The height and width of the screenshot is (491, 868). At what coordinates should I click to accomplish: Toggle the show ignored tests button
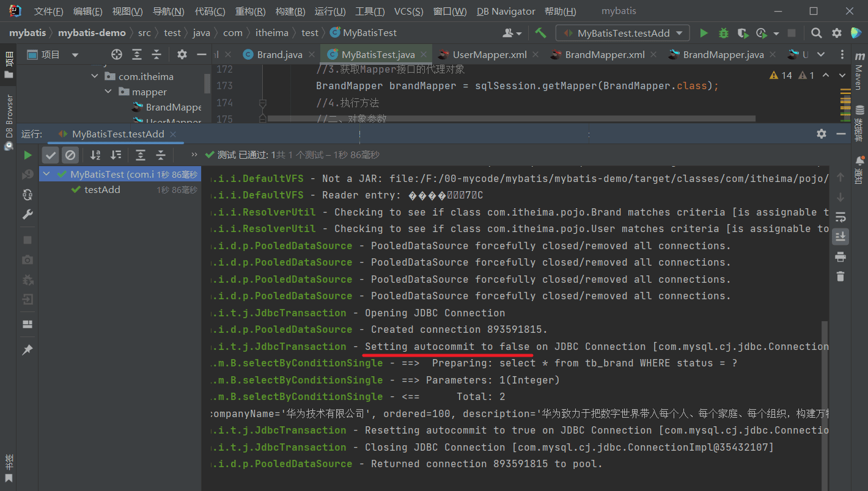point(71,155)
